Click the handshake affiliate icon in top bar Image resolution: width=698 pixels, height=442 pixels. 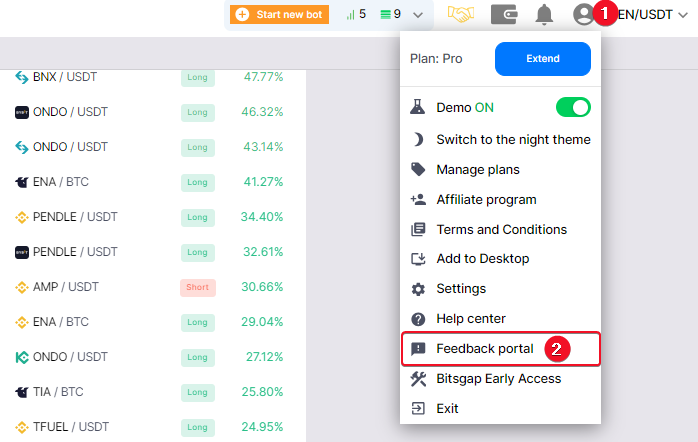coord(461,15)
